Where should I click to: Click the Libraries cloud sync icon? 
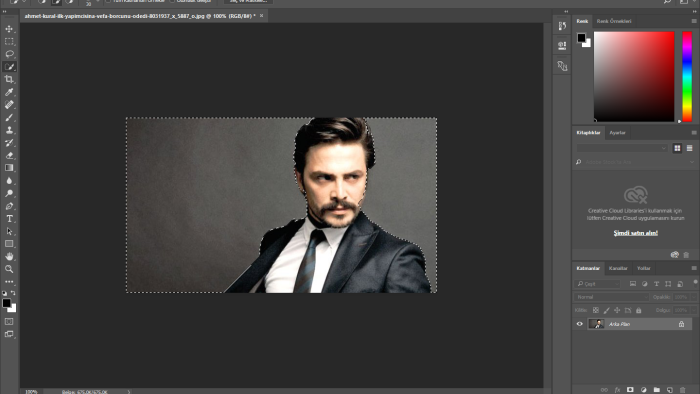675,255
